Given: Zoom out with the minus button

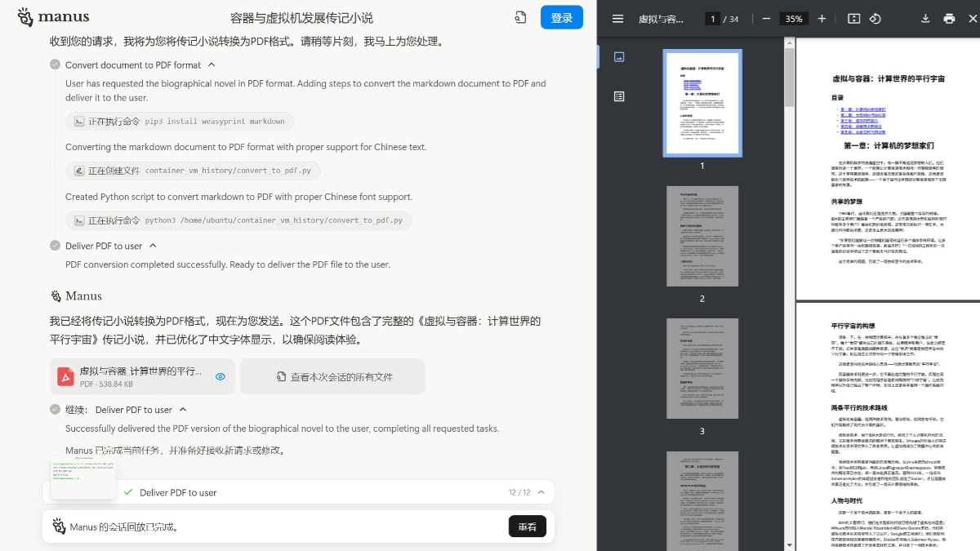Looking at the screenshot, I should pos(764,18).
